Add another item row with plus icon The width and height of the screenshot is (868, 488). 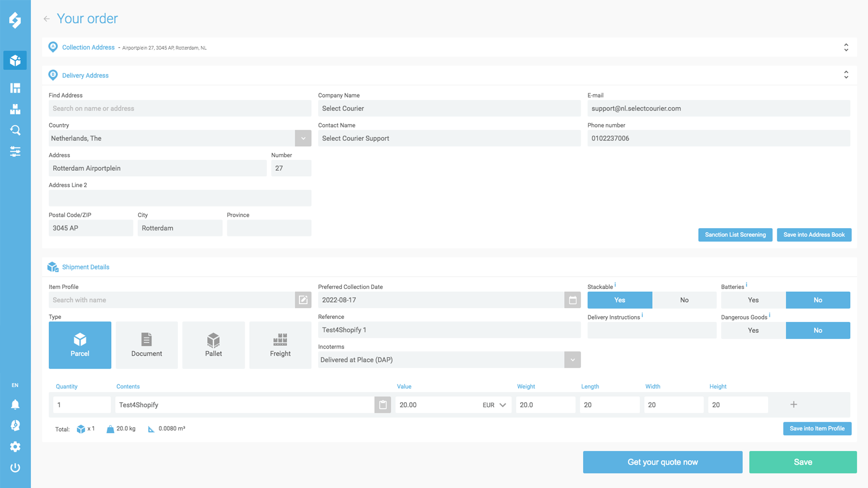pyautogui.click(x=794, y=404)
